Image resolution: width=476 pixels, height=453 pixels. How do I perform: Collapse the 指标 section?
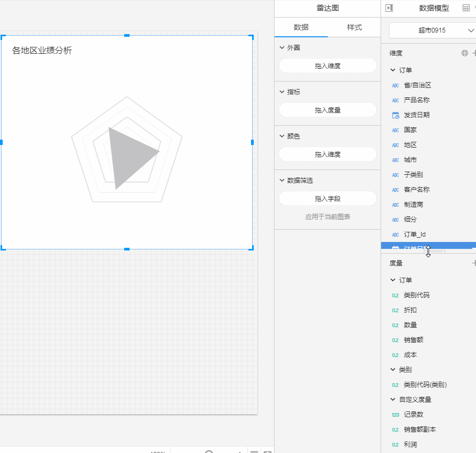point(282,92)
